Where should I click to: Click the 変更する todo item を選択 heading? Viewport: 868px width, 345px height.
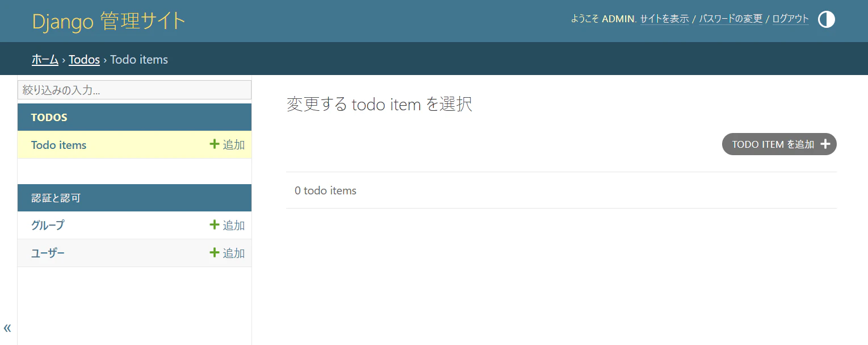(379, 105)
